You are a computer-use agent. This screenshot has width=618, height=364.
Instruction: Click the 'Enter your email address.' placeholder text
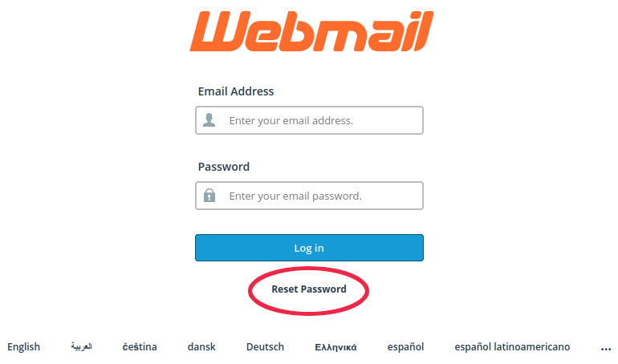tap(291, 120)
